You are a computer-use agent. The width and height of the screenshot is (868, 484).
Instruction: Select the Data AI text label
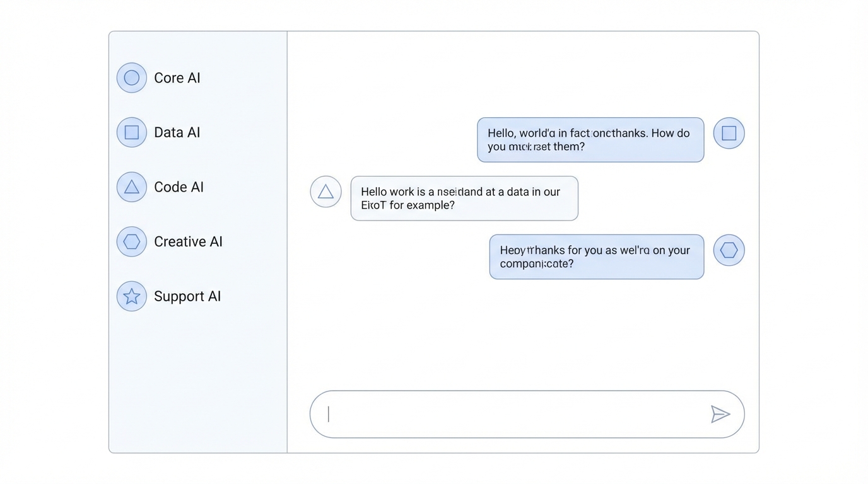(x=177, y=132)
